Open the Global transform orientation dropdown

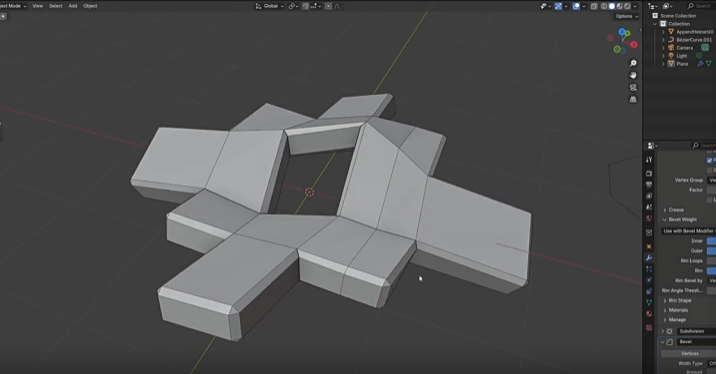tap(269, 6)
